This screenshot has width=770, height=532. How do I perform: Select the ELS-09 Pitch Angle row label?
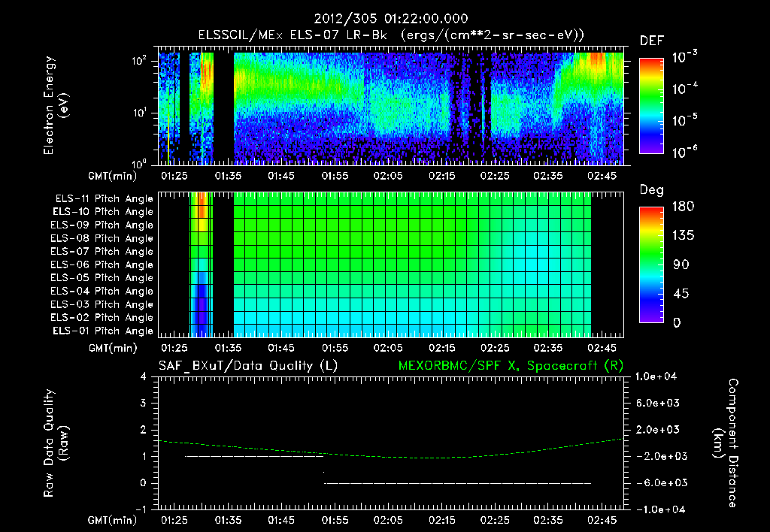tap(102, 225)
